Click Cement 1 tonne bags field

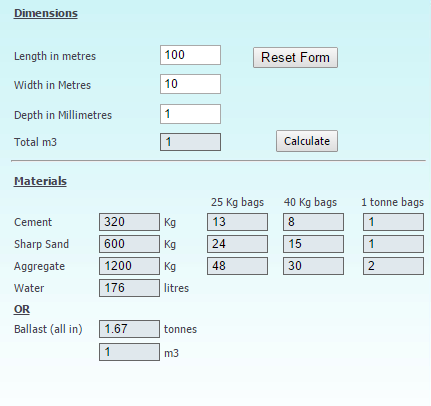point(393,222)
